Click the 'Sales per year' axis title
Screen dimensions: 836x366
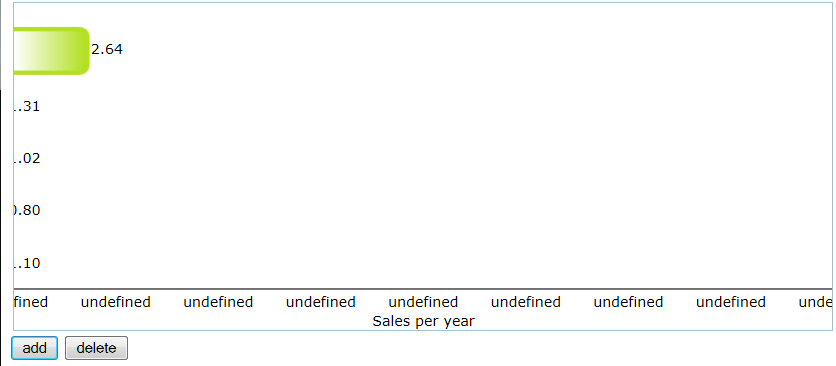coord(423,321)
